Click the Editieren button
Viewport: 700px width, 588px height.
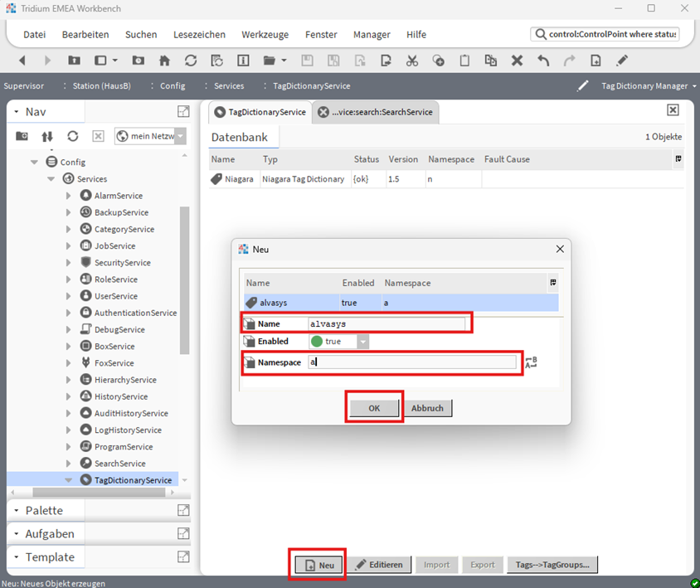point(379,565)
